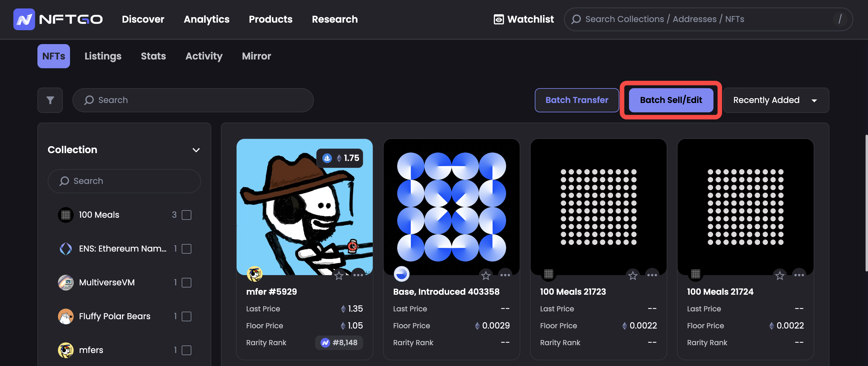Tick the Fluffy Polar Bears checkbox
868x366 pixels.
[186, 316]
